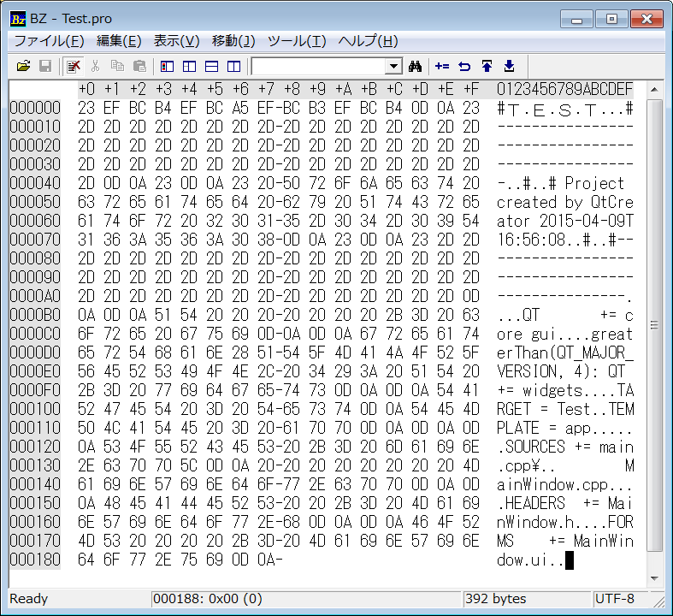This screenshot has width=673, height=616.
Task: Open the 表示(V) menu
Action: click(x=176, y=41)
